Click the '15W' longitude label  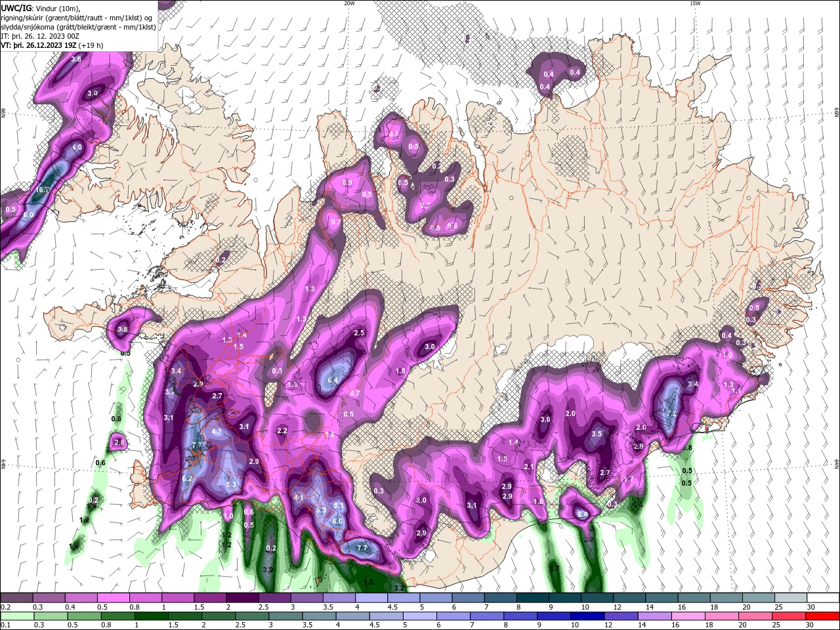coord(695,3)
